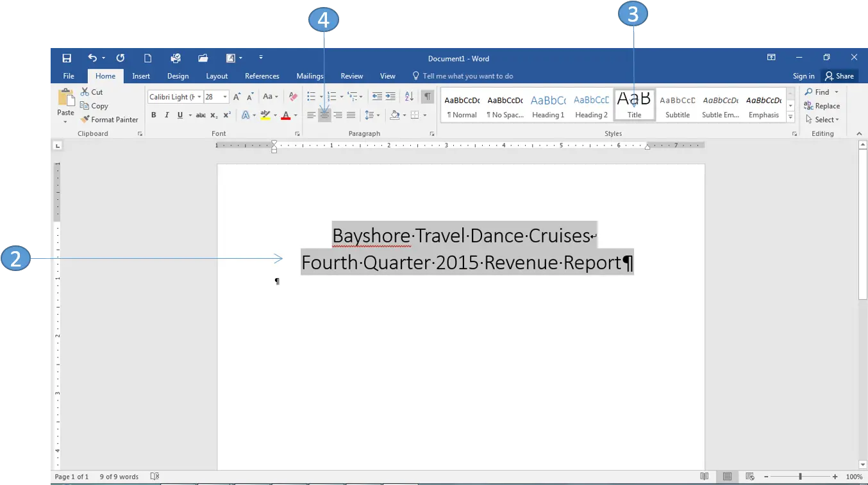Sort text with the A-Z sort icon
The width and height of the screenshot is (868, 485).
pyautogui.click(x=409, y=97)
